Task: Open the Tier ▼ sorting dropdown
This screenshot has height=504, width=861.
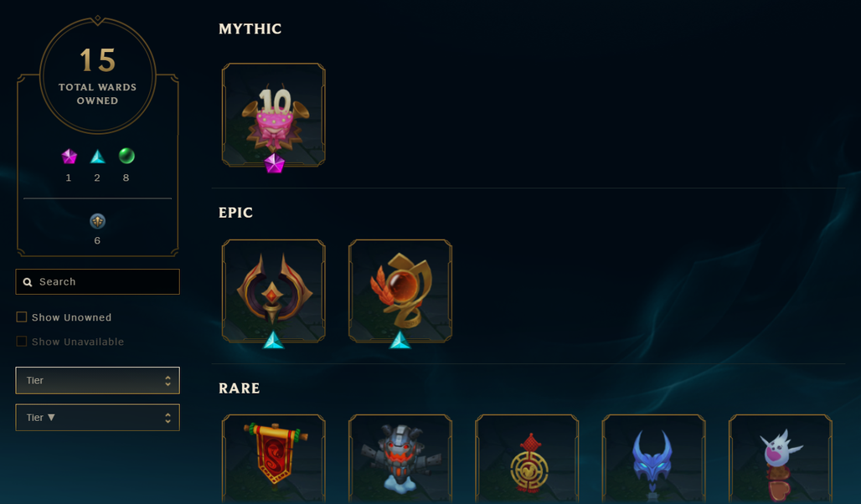Action: coord(98,418)
